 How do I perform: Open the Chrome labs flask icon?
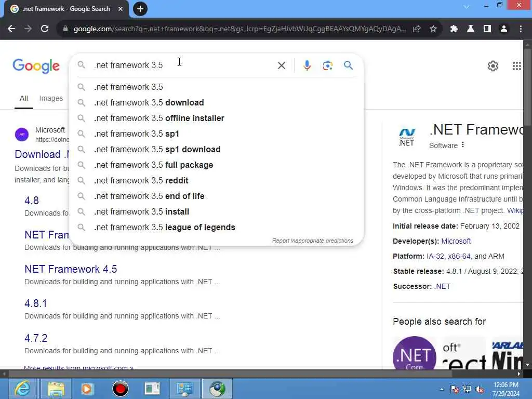(471, 29)
